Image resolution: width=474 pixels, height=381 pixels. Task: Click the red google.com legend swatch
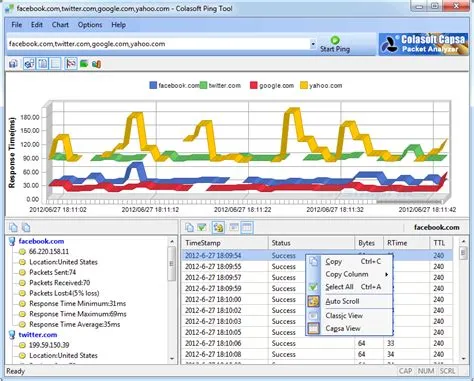pyautogui.click(x=254, y=85)
